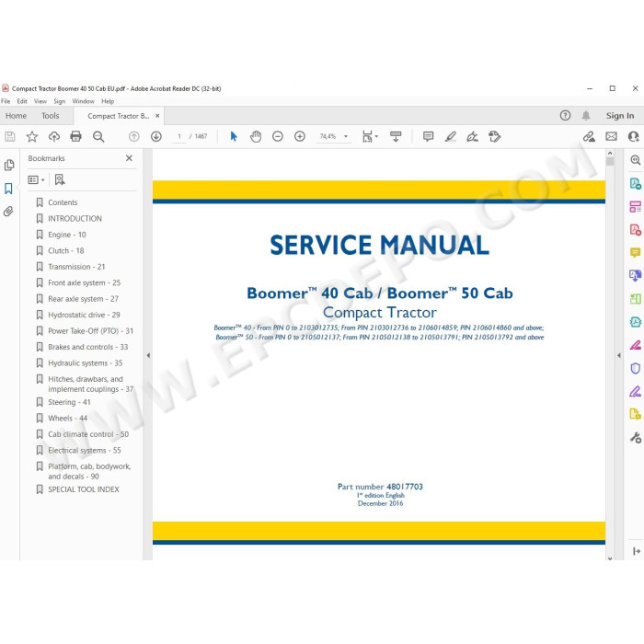644x644 pixels.
Task: Open bookmark options dropdown menu
Action: (36, 180)
